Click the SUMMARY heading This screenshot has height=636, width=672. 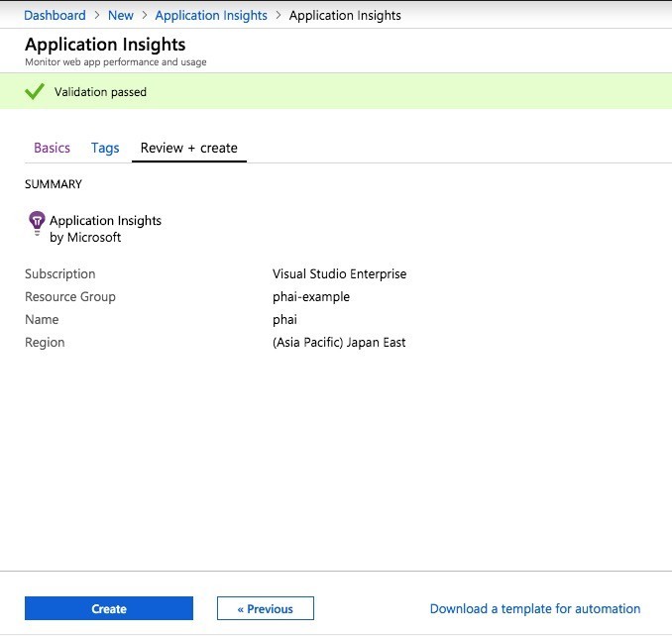54,184
